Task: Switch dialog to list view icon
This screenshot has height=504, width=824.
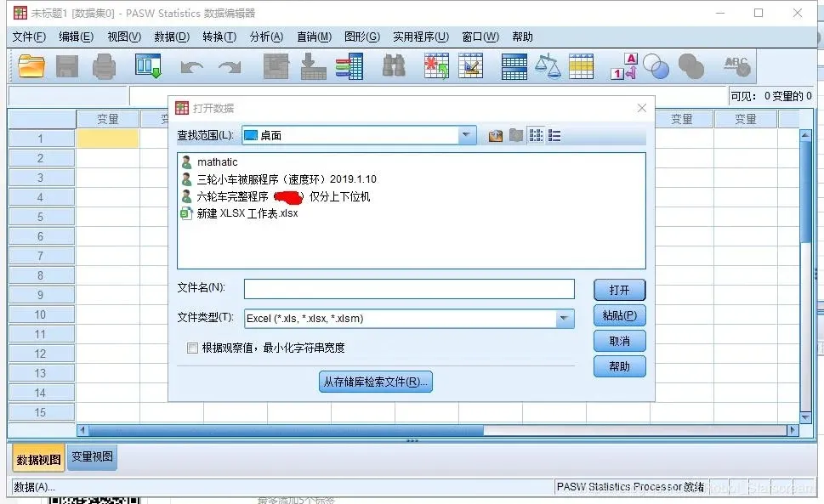Action: pos(536,136)
